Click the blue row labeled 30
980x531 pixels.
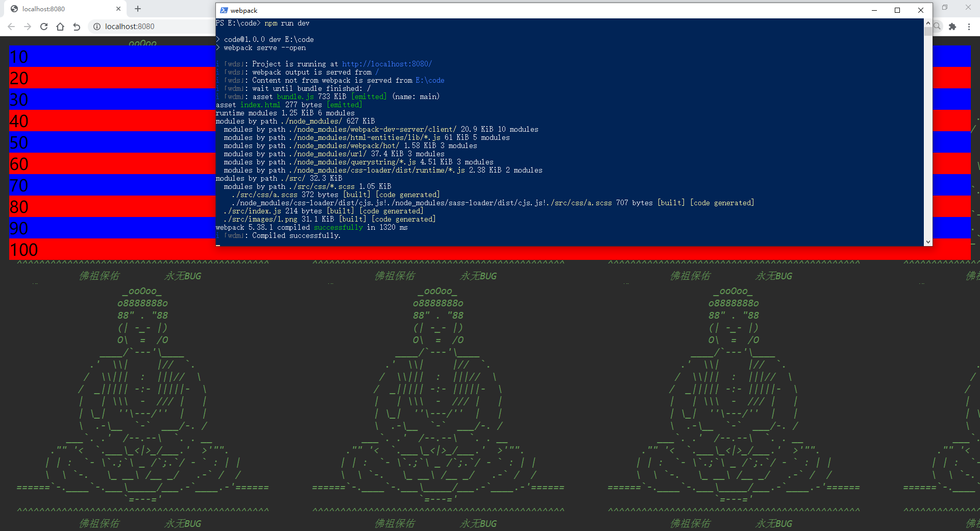112,100
